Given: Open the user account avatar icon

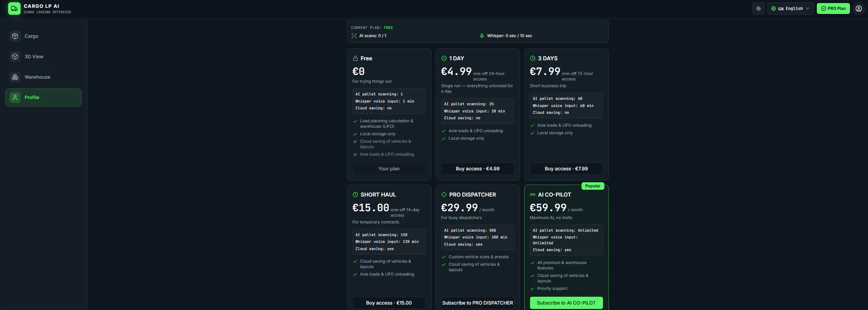Looking at the screenshot, I should (x=859, y=9).
